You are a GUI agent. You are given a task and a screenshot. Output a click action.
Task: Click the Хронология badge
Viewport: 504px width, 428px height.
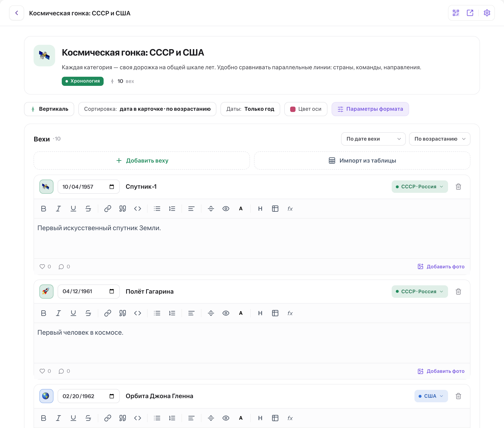coord(83,81)
